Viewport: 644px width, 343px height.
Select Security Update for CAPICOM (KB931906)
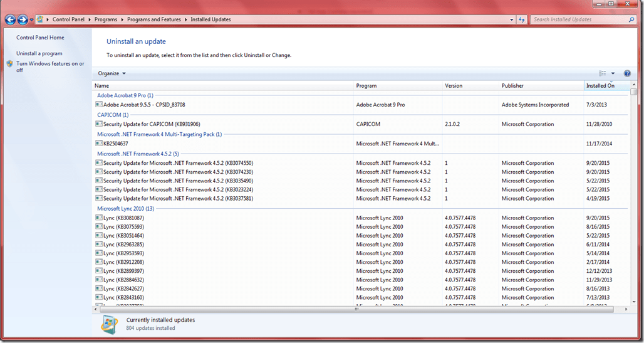[x=152, y=124]
